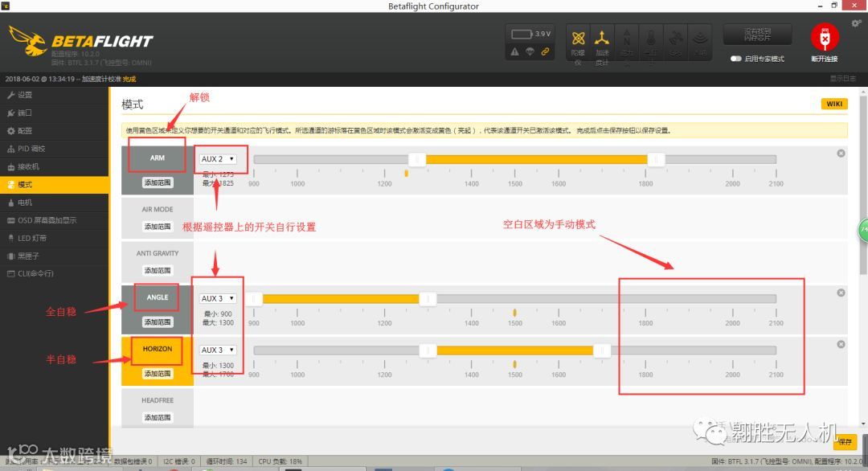Select the 模式 modes tab
Screen dimensions: 868x471
coord(55,185)
